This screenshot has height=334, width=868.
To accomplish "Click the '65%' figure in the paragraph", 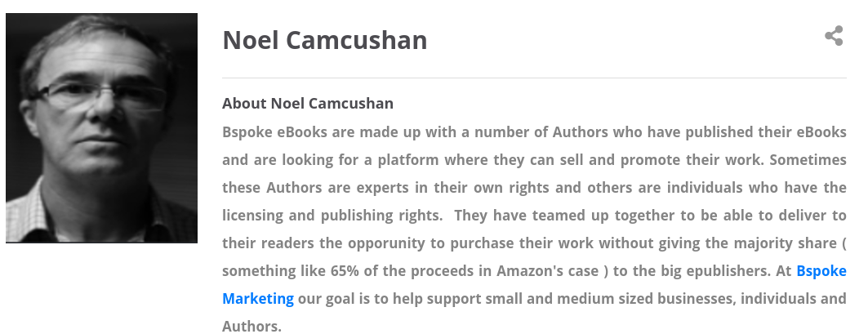I will pyautogui.click(x=345, y=271).
